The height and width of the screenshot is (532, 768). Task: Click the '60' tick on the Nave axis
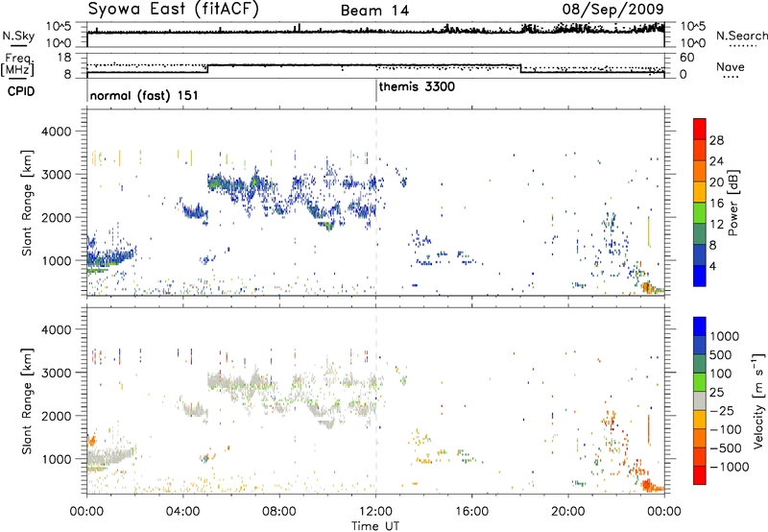tap(687, 58)
